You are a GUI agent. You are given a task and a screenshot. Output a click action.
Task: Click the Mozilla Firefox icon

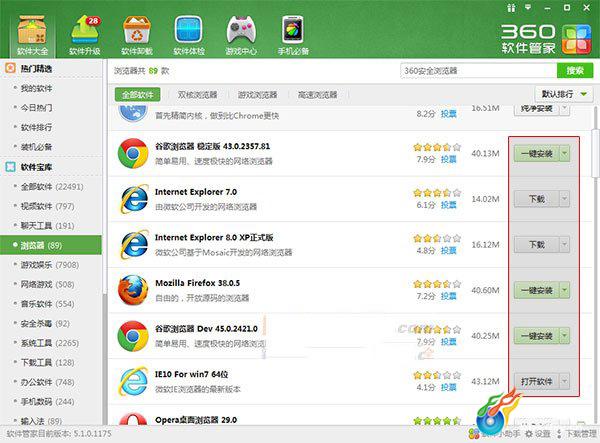133,290
